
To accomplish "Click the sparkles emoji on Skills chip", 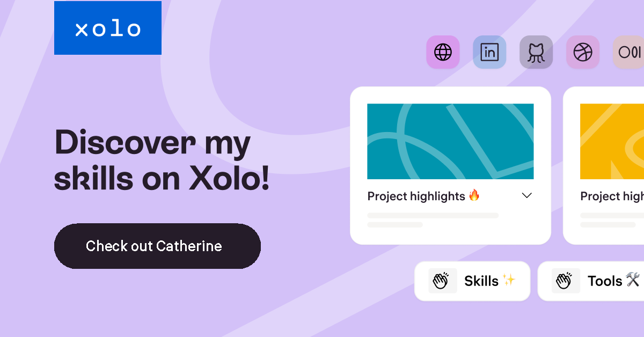I will 508,280.
